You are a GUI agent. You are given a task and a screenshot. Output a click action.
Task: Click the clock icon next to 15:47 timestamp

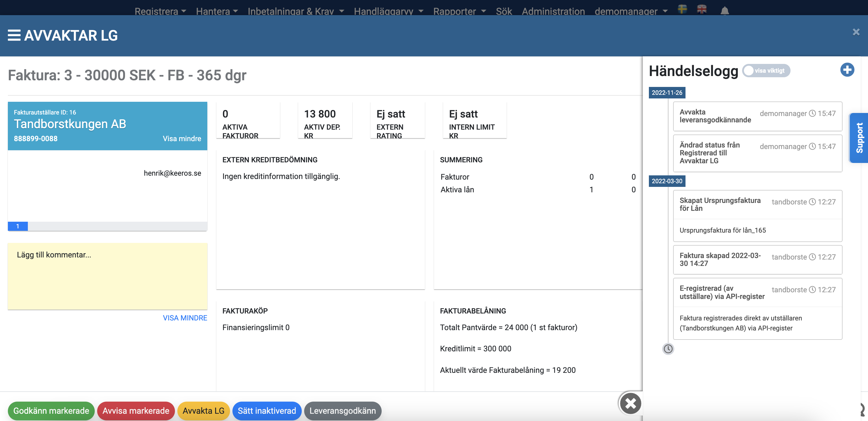point(812,113)
